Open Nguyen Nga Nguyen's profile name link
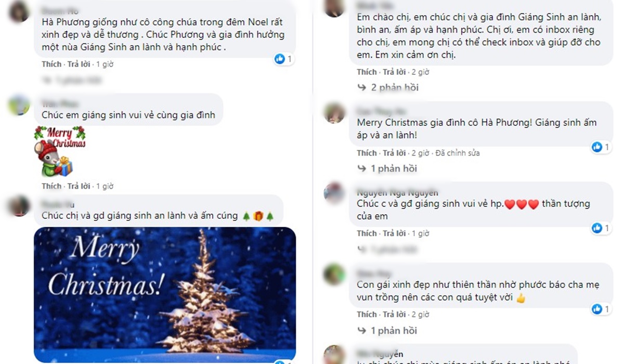The width and height of the screenshot is (624, 364). (397, 192)
